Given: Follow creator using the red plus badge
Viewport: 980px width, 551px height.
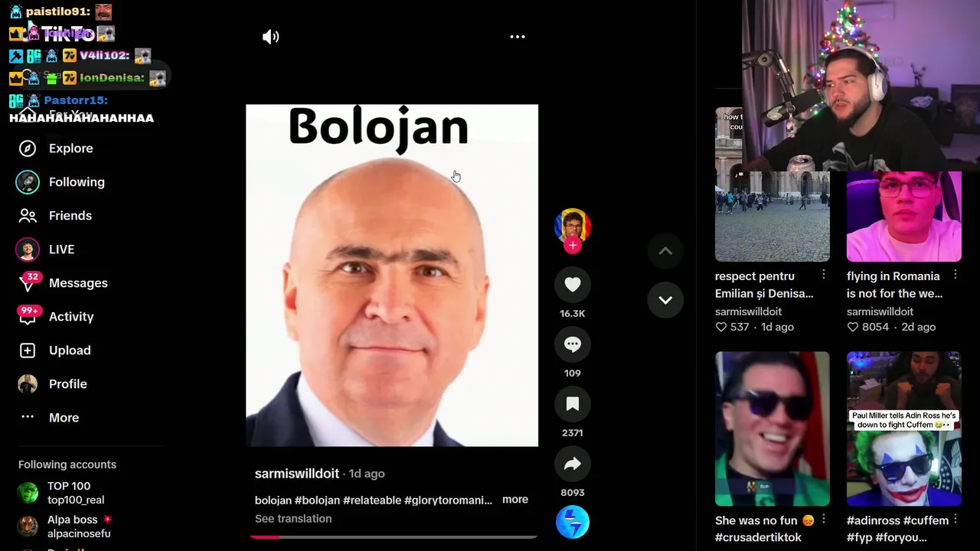Looking at the screenshot, I should pyautogui.click(x=573, y=246).
